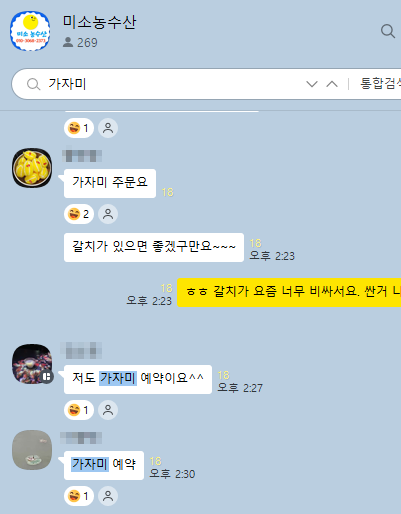View reactors icon under 가자미 예약 message
This screenshot has height=514, width=401.
pos(108,496)
